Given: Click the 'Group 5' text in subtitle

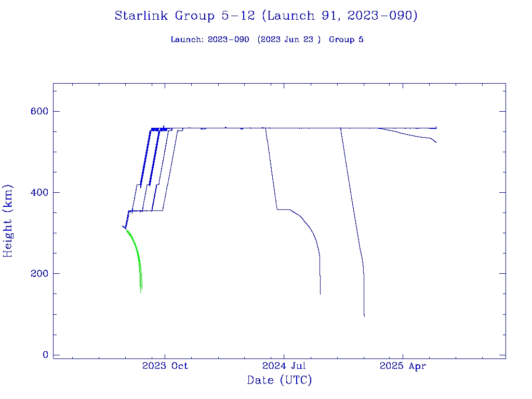Looking at the screenshot, I should [346, 39].
